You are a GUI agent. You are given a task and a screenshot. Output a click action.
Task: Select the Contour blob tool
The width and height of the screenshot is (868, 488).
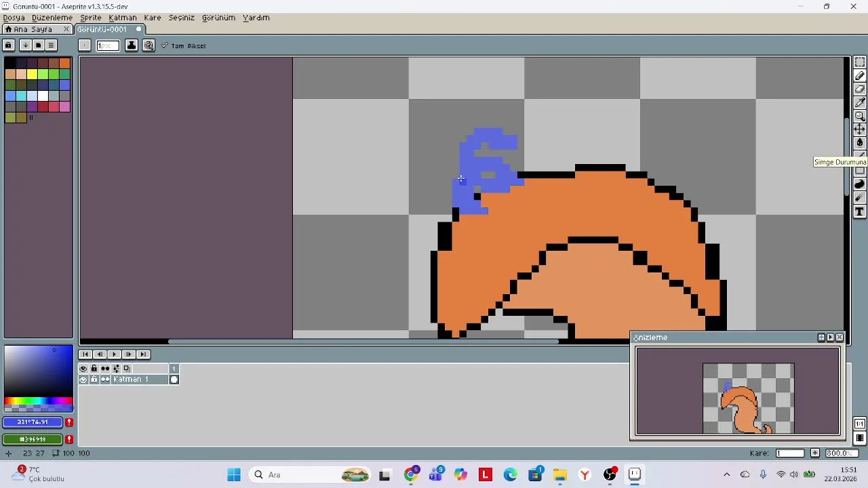click(x=860, y=184)
